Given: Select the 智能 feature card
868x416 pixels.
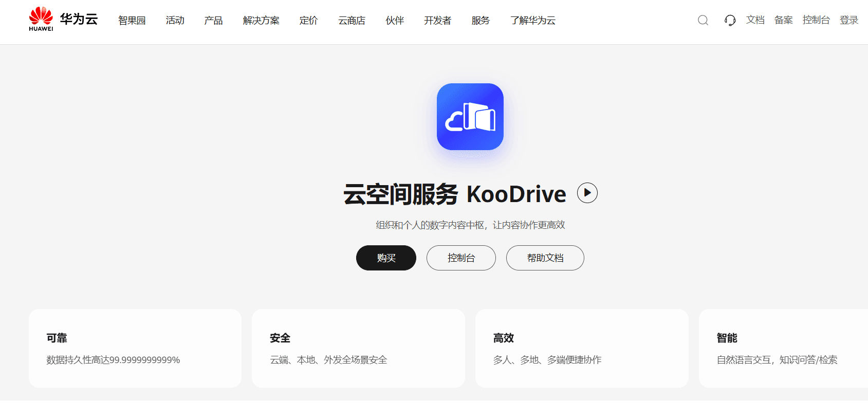Looking at the screenshot, I should (783, 348).
